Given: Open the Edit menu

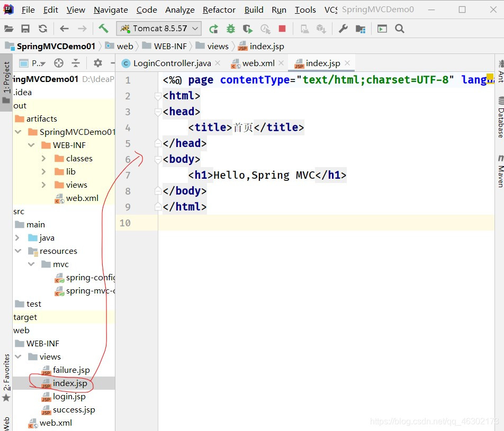Looking at the screenshot, I should (x=51, y=10).
